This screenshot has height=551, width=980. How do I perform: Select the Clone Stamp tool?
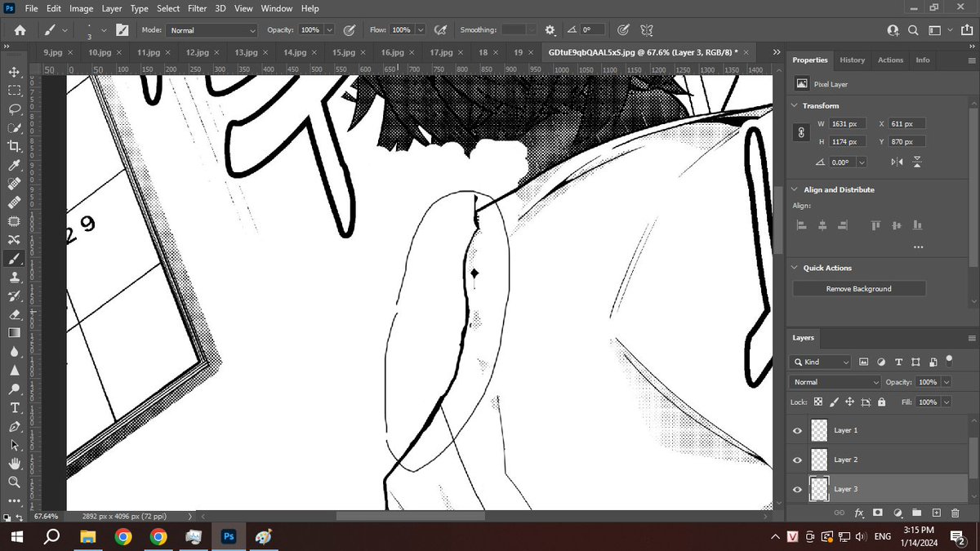(x=15, y=277)
